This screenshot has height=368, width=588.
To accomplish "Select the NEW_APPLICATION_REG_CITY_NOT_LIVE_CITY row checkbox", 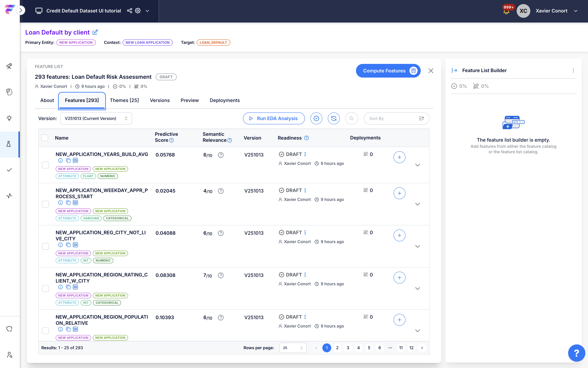I will click(45, 246).
